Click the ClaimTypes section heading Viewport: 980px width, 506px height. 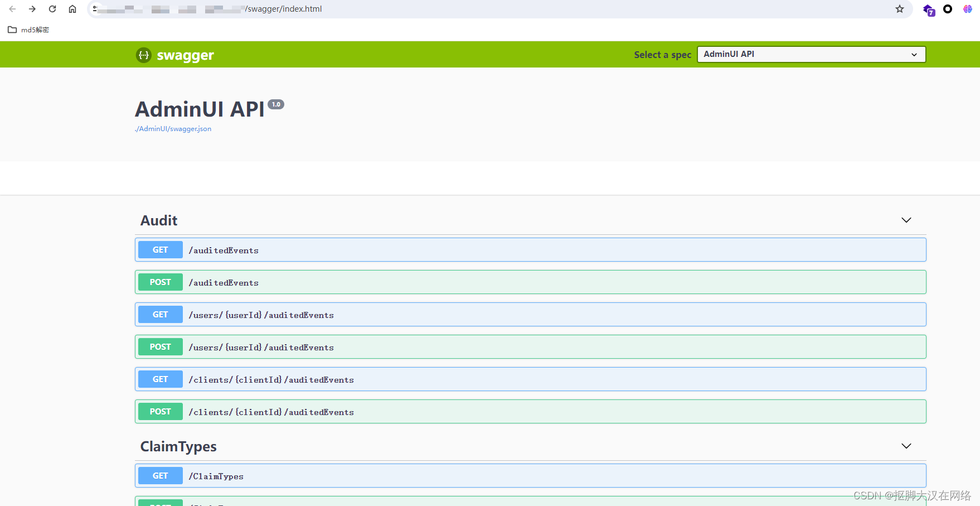click(178, 446)
